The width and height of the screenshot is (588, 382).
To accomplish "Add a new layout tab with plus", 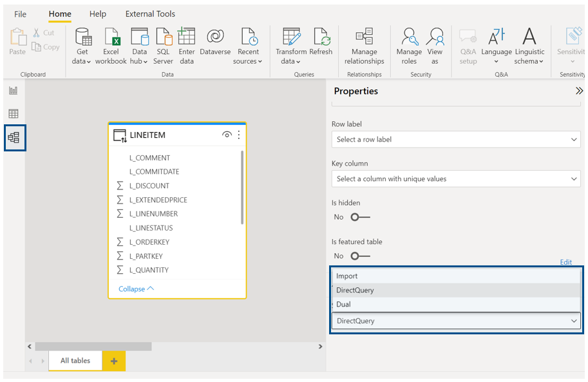I will tap(114, 361).
